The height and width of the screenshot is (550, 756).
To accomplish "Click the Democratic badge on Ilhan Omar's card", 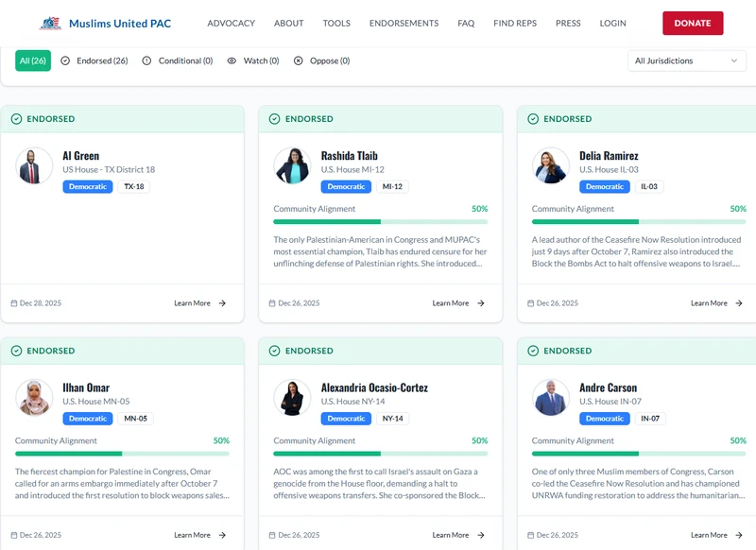I will [88, 419].
